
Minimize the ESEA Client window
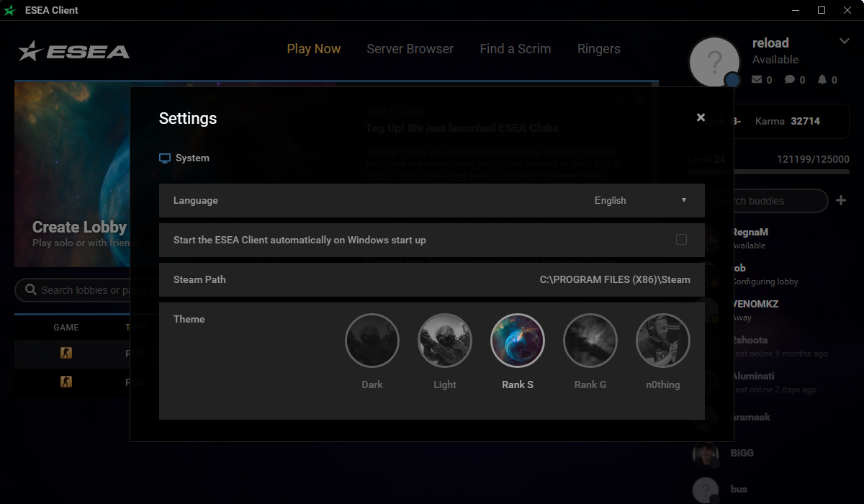(796, 10)
